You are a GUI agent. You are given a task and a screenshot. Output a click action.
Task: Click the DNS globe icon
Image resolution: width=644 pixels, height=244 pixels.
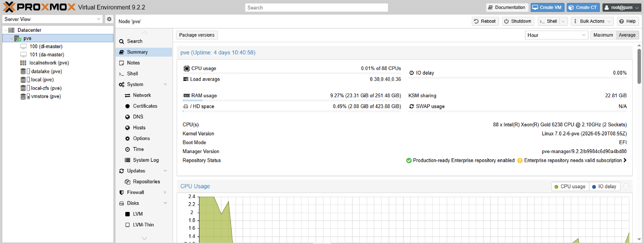tap(128, 117)
